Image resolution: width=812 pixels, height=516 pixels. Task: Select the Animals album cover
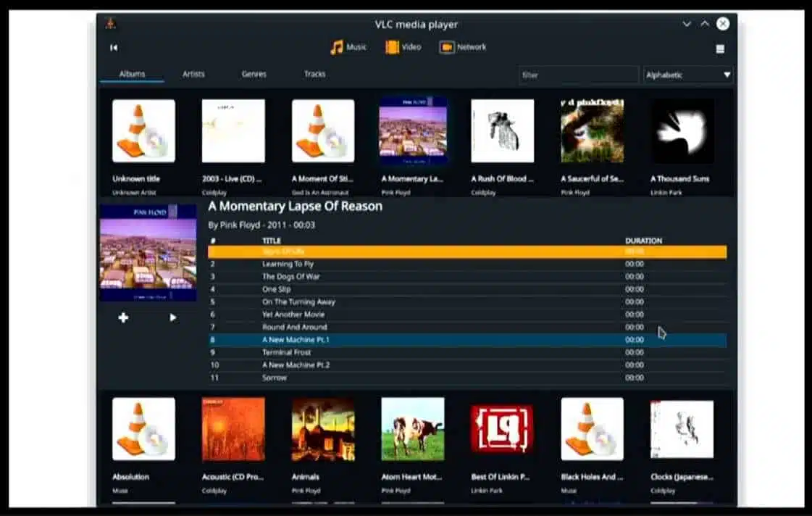pos(323,429)
